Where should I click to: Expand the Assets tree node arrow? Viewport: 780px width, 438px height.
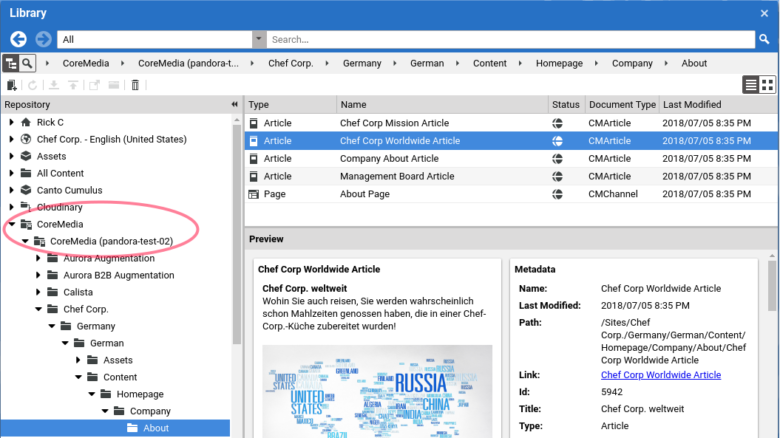pos(11,156)
